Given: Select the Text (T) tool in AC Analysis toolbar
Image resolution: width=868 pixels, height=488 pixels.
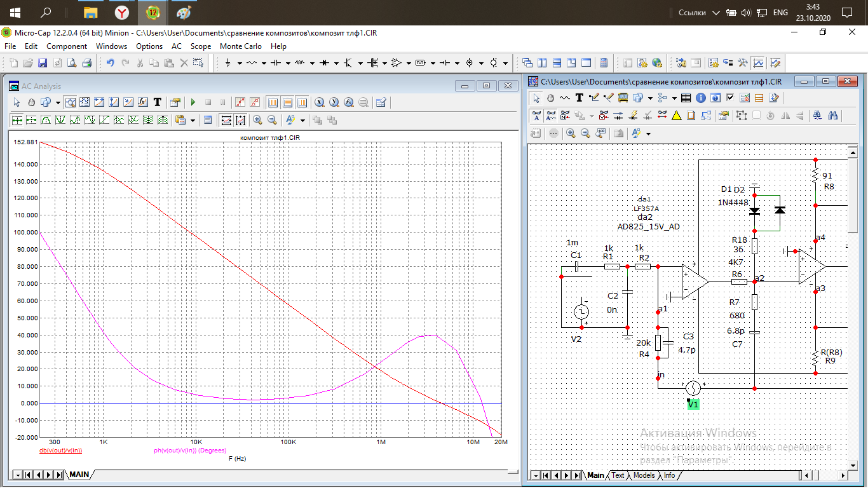Looking at the screenshot, I should [157, 102].
